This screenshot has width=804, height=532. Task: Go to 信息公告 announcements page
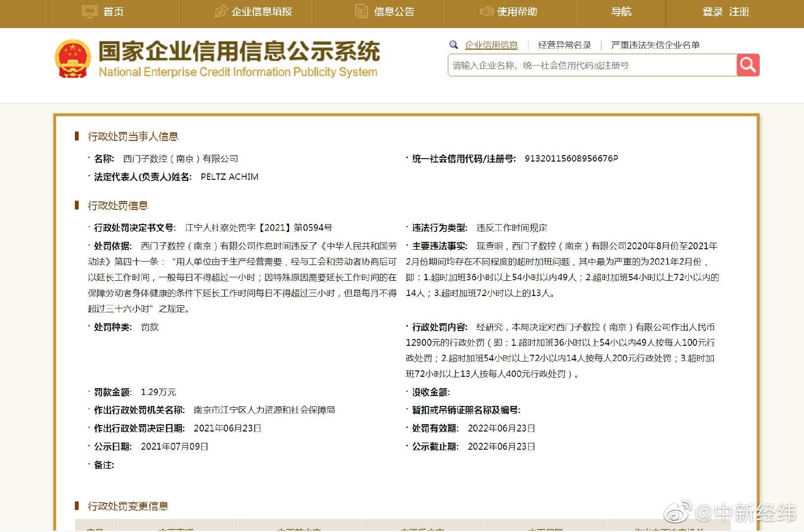[394, 12]
